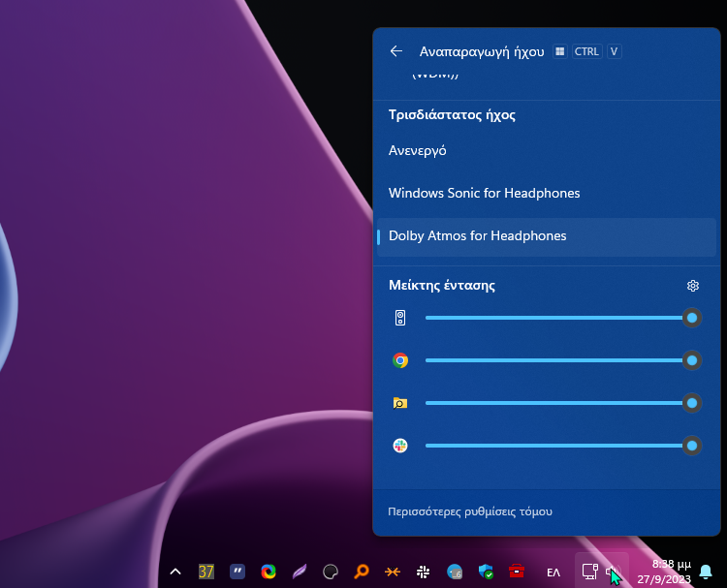727x588 pixels.
Task: Open the notifications bell icon
Action: coord(706,572)
